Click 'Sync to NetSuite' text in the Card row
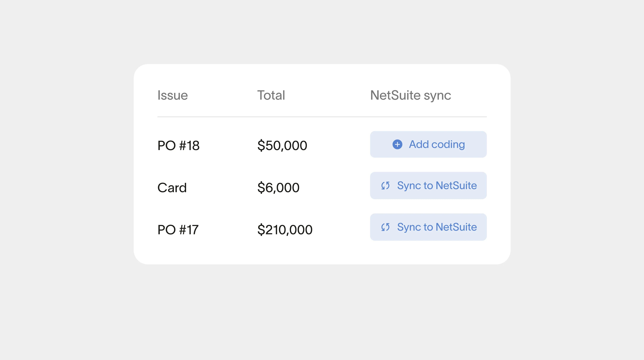 (437, 185)
